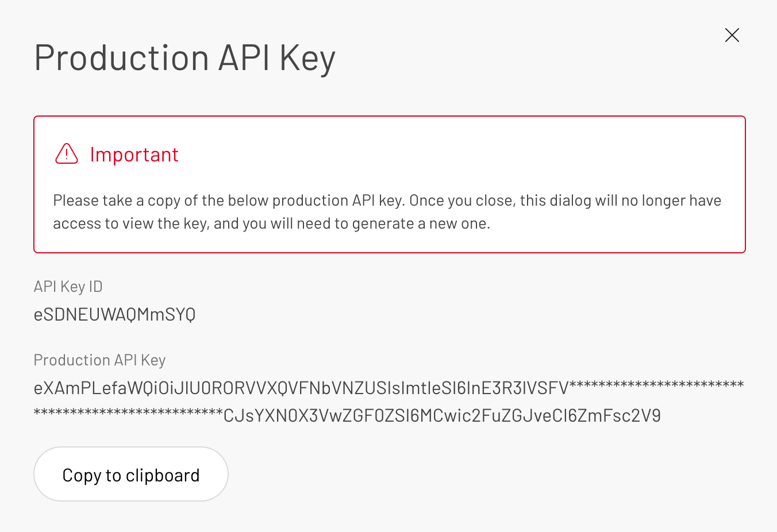Click the API Key ID label
Screen dimensions: 777x532
(x=68, y=286)
